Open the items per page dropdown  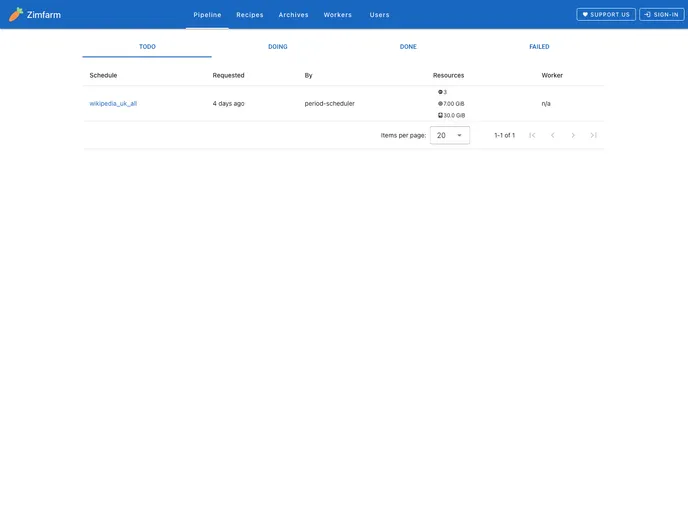(x=449, y=135)
